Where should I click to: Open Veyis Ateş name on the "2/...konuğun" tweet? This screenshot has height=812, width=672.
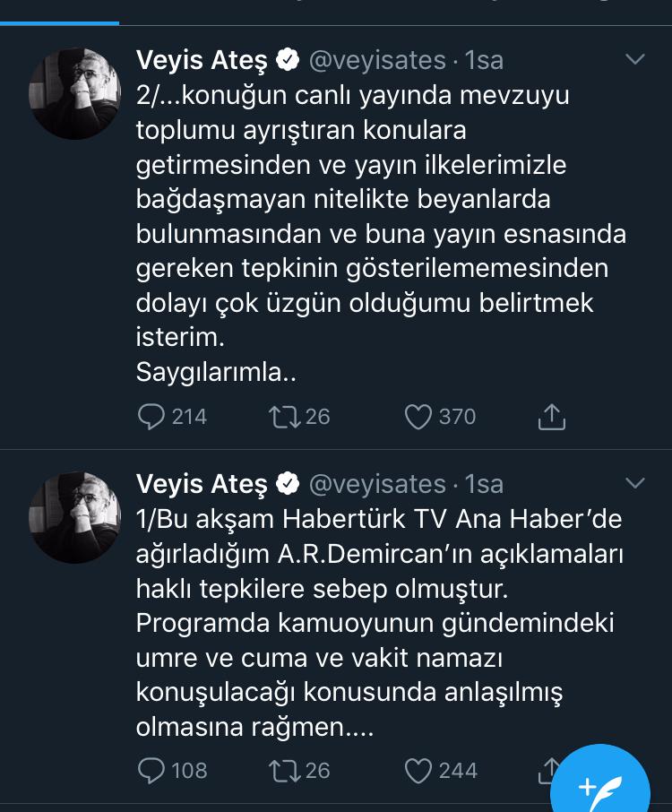click(202, 61)
